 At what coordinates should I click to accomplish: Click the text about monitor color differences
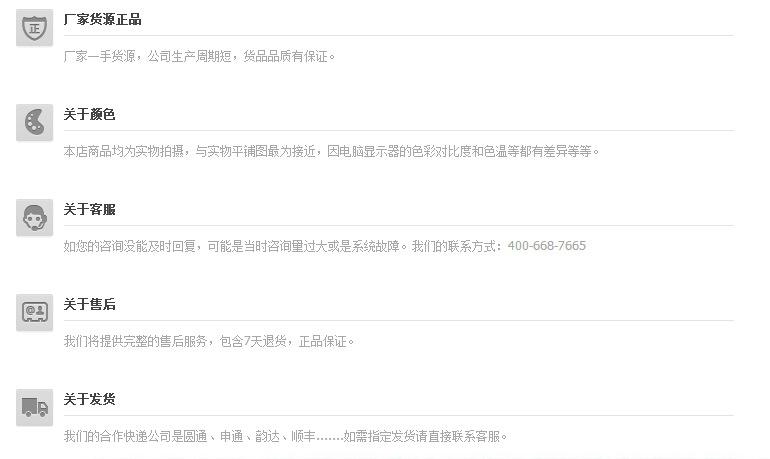[x=331, y=151]
